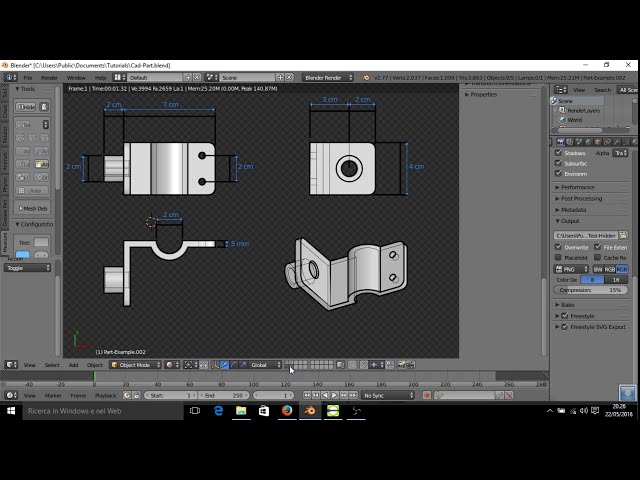Adjust the Compression 15% slider
Image resolution: width=640 pixels, height=480 pixels.
[x=591, y=290]
